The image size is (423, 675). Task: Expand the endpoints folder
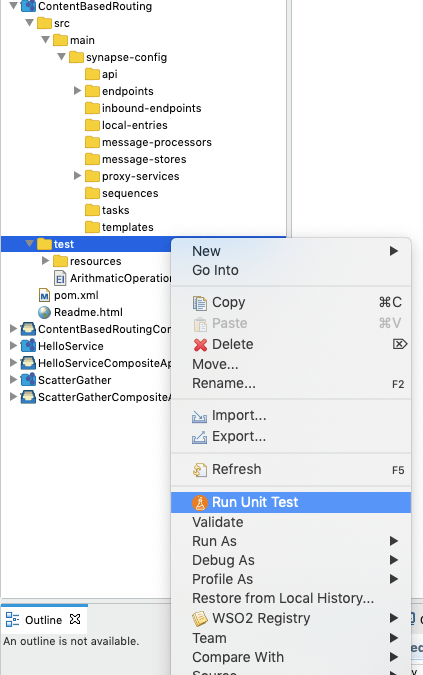click(x=77, y=90)
